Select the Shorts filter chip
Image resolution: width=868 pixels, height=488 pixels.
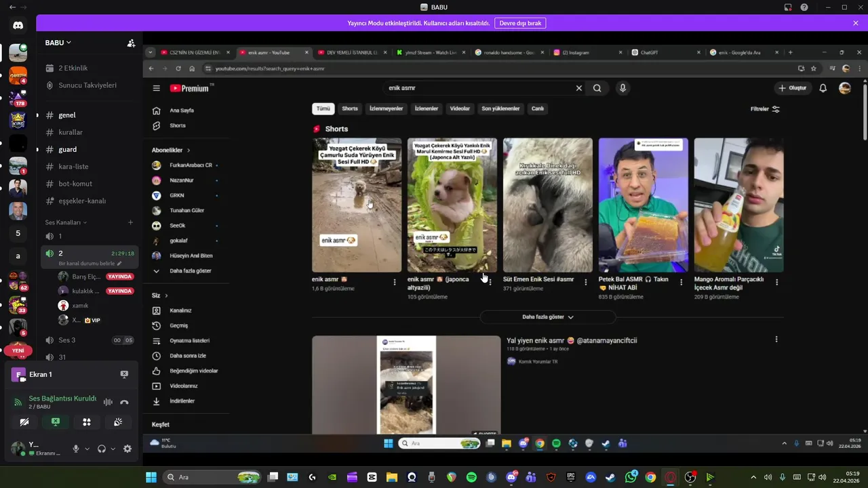tap(350, 108)
